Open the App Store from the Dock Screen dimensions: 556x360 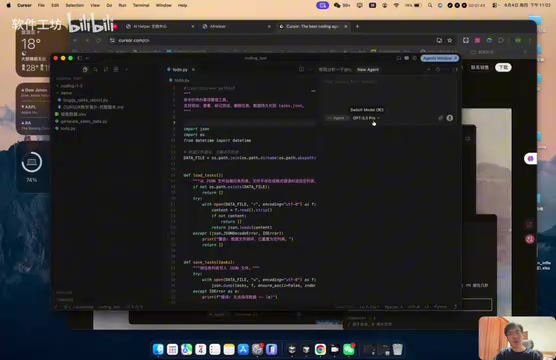[x=243, y=349]
